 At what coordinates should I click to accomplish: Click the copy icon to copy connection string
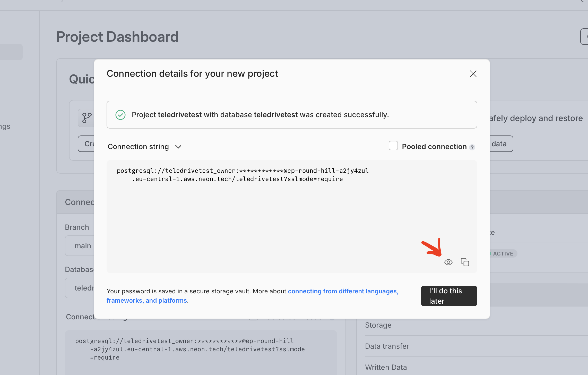tap(465, 262)
